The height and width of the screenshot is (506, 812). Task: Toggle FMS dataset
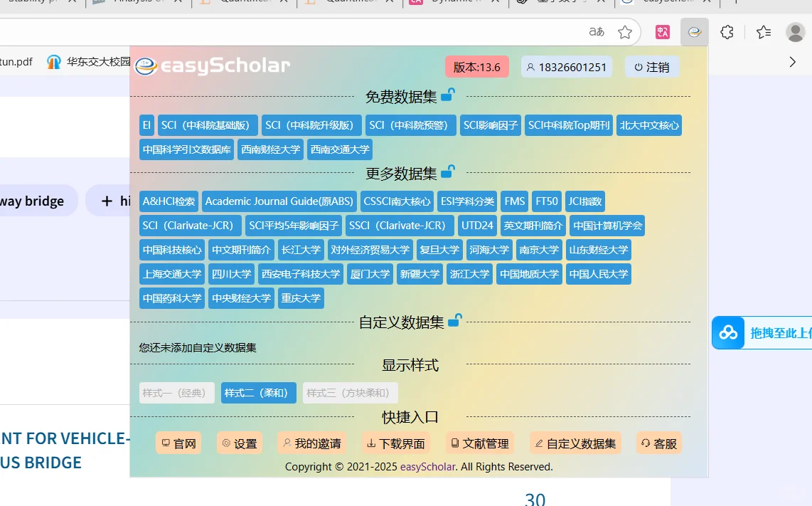(x=514, y=201)
